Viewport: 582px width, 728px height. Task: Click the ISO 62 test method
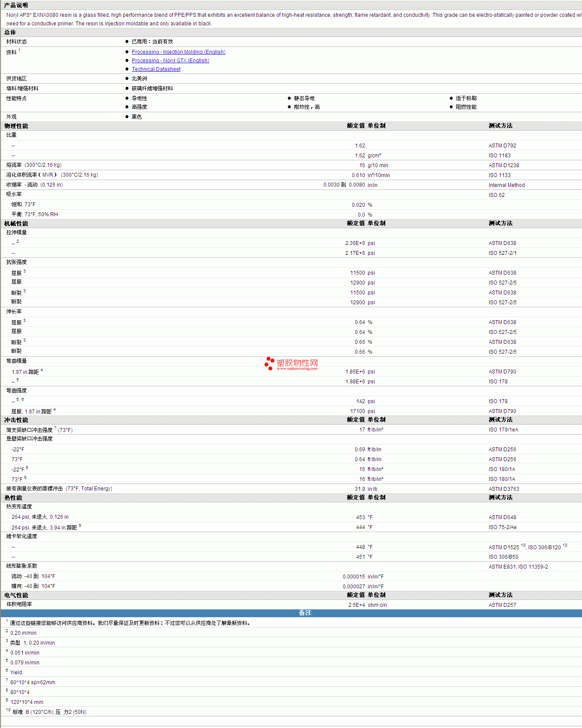497,195
